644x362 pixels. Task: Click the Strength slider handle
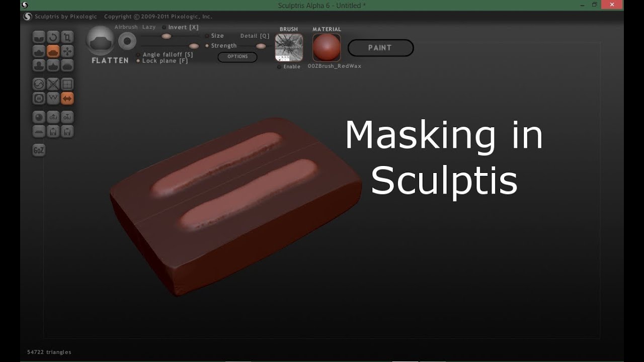[194, 46]
